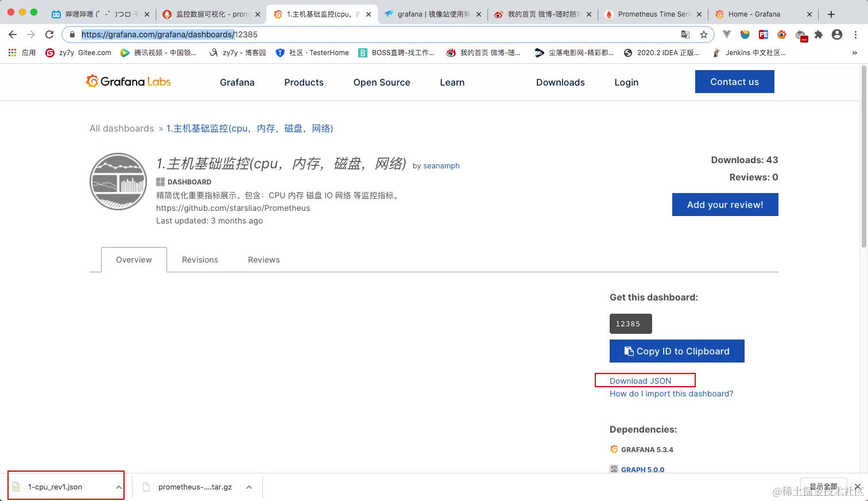Viewport: 868px width, 501px height.
Task: Open author seanamph profile link
Action: coord(441,165)
